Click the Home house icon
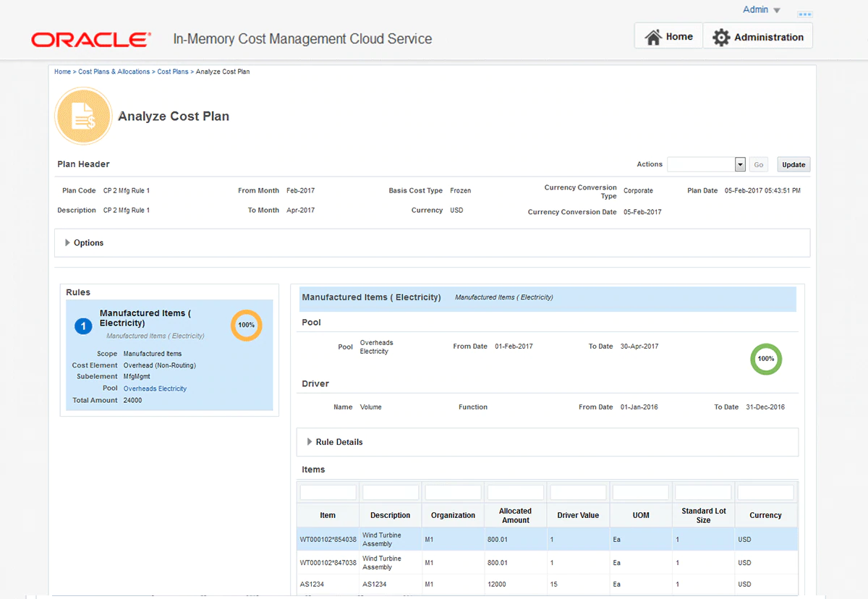The height and width of the screenshot is (599, 868). (x=653, y=37)
